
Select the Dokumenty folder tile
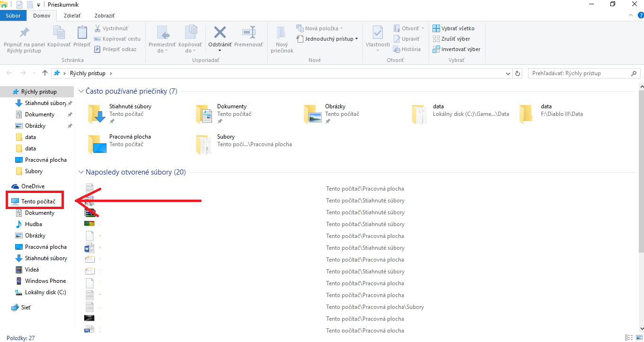pyautogui.click(x=224, y=114)
